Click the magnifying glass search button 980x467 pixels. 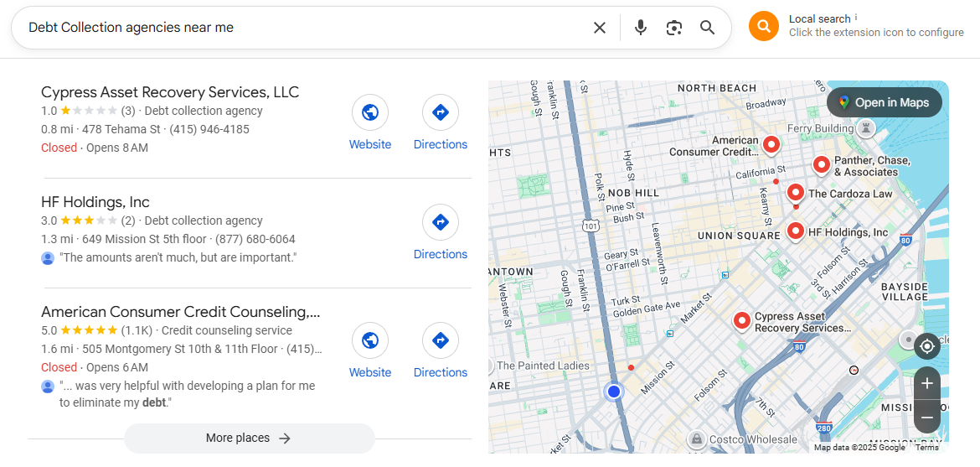click(x=708, y=28)
